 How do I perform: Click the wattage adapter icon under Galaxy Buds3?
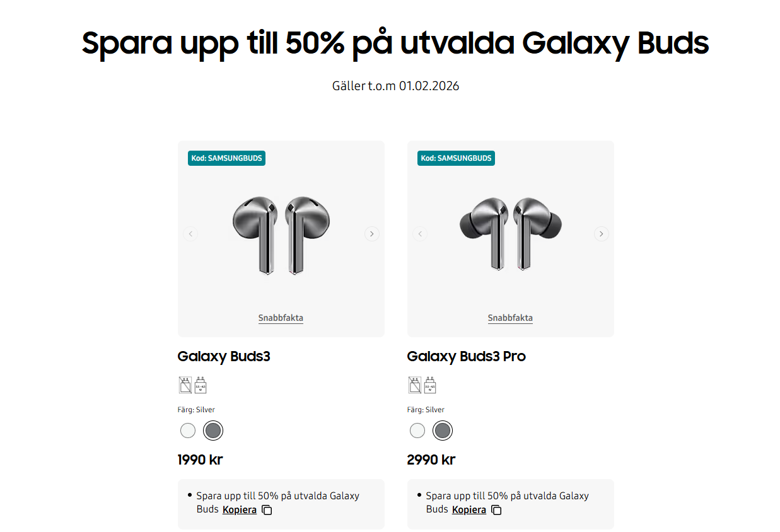pyautogui.click(x=201, y=385)
